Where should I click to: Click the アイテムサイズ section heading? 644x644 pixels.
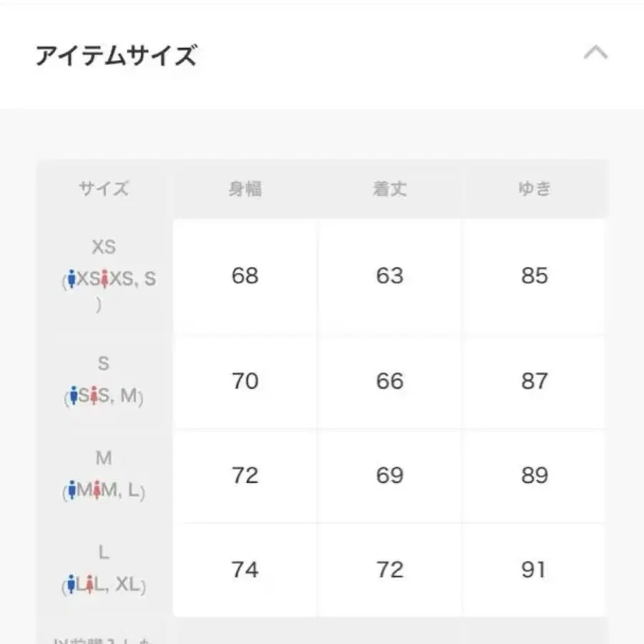(115, 55)
